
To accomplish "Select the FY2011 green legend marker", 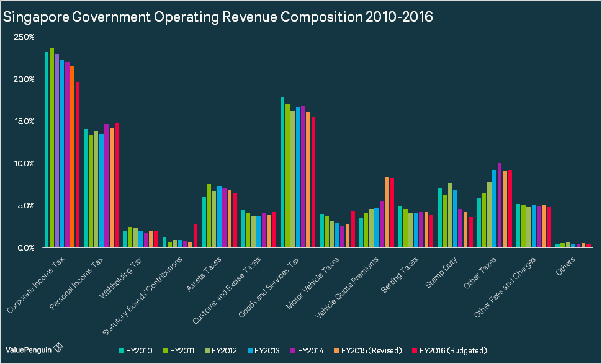I will (165, 350).
